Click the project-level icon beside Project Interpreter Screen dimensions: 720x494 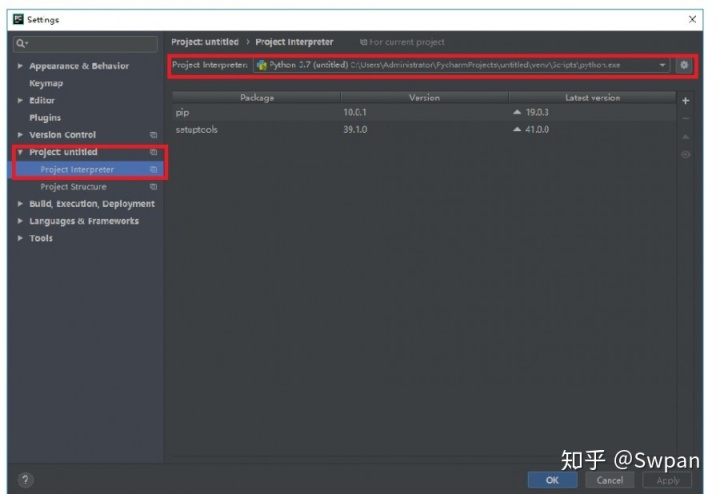coord(153,169)
